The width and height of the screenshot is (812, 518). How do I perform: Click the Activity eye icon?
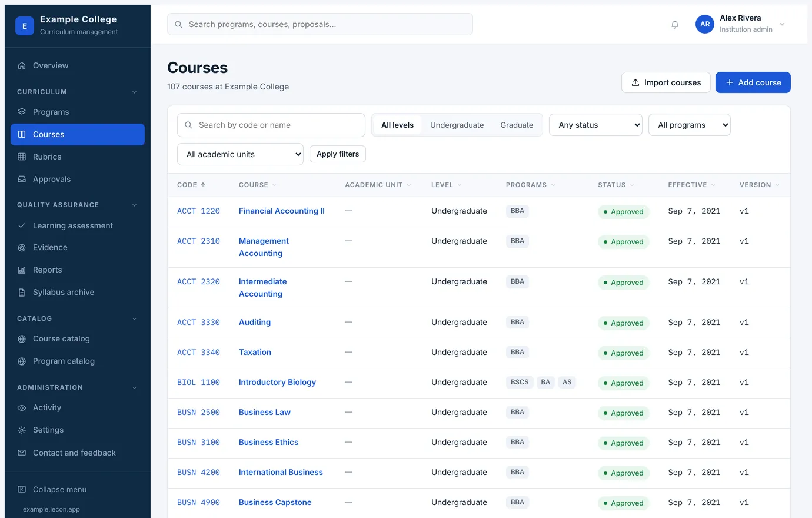pos(22,408)
